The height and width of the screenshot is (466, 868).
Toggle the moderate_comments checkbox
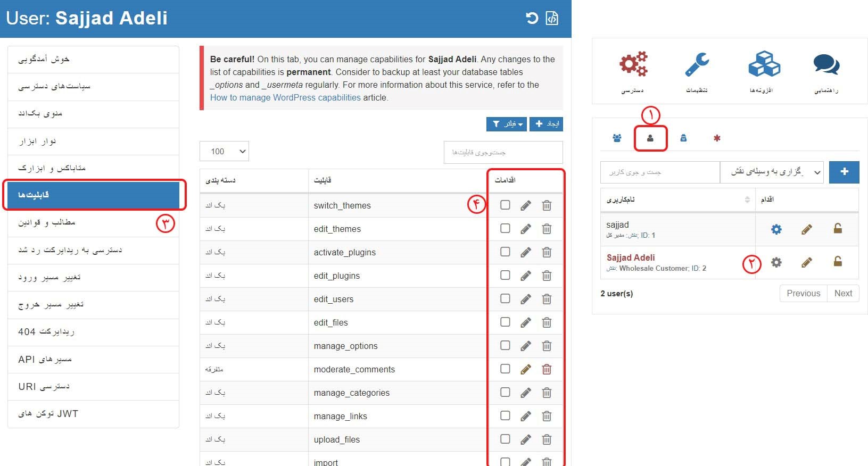[505, 369]
